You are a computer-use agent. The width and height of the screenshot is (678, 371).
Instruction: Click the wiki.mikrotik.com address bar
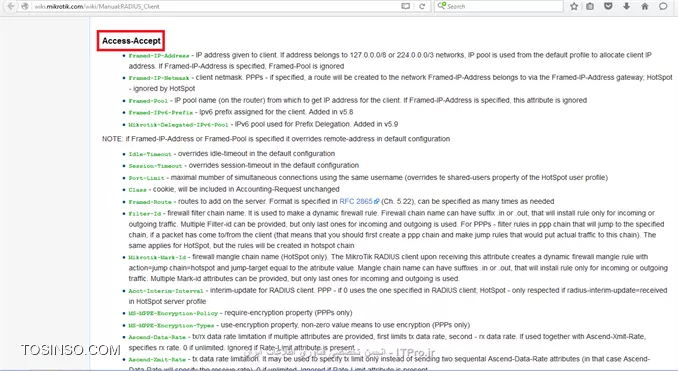click(214, 6)
